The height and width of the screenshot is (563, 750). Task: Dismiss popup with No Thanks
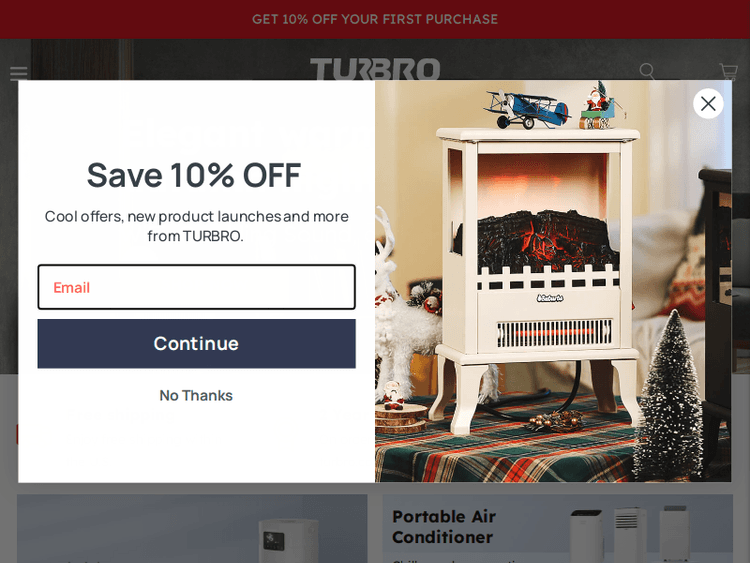(196, 396)
